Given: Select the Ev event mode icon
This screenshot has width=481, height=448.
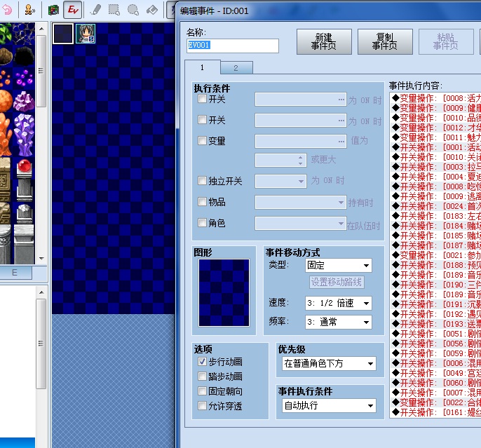Looking at the screenshot, I should click(x=73, y=10).
